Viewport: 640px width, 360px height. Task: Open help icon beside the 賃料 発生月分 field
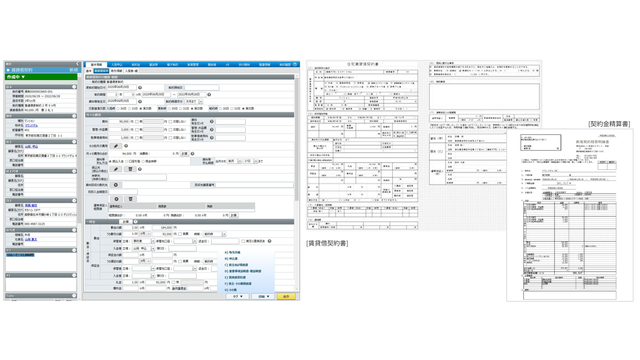[x=211, y=122]
